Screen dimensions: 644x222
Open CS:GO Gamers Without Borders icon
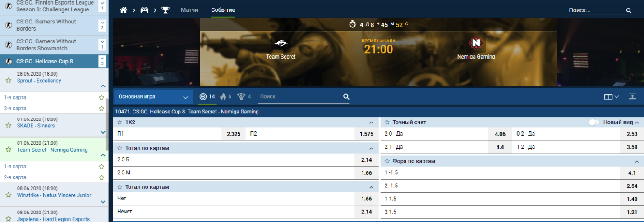8,25
